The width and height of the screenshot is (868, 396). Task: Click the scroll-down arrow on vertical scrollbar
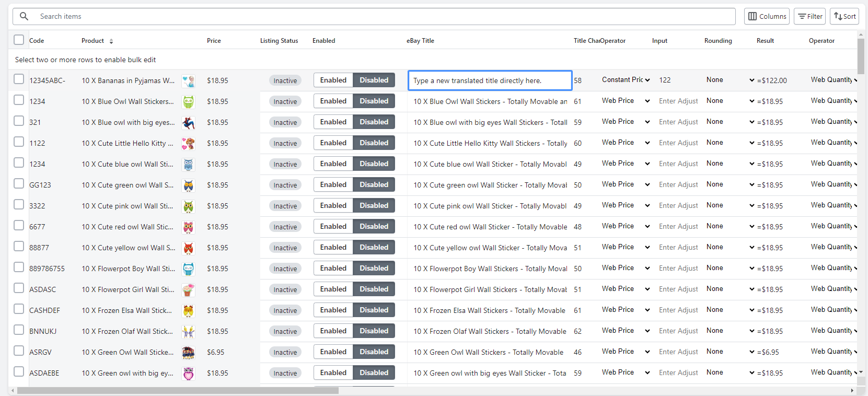click(861, 372)
